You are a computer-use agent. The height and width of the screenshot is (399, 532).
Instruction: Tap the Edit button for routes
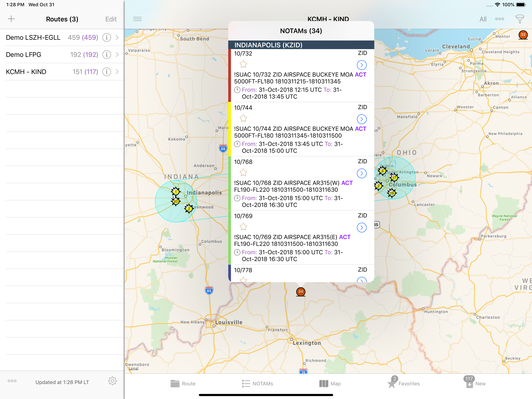point(111,19)
